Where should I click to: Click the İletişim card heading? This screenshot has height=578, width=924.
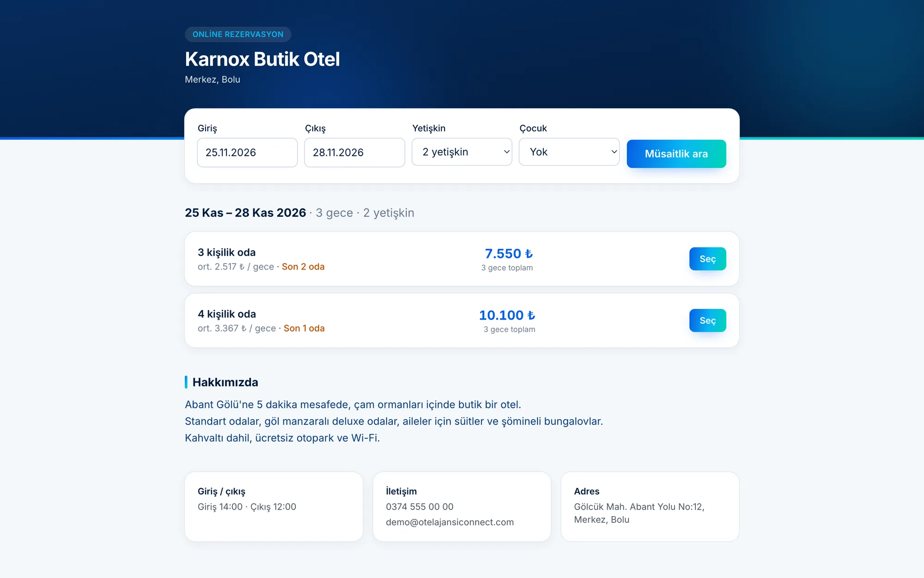pyautogui.click(x=401, y=492)
